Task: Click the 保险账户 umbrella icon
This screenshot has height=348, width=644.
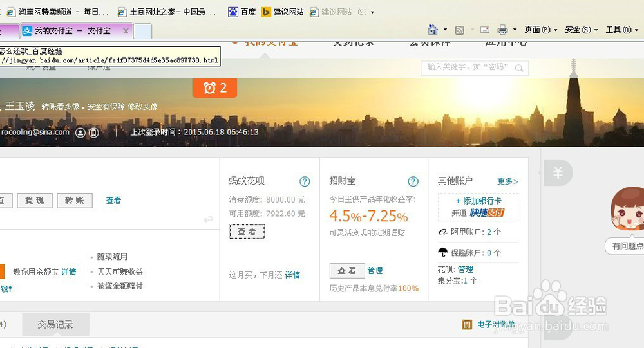Action: tap(443, 252)
